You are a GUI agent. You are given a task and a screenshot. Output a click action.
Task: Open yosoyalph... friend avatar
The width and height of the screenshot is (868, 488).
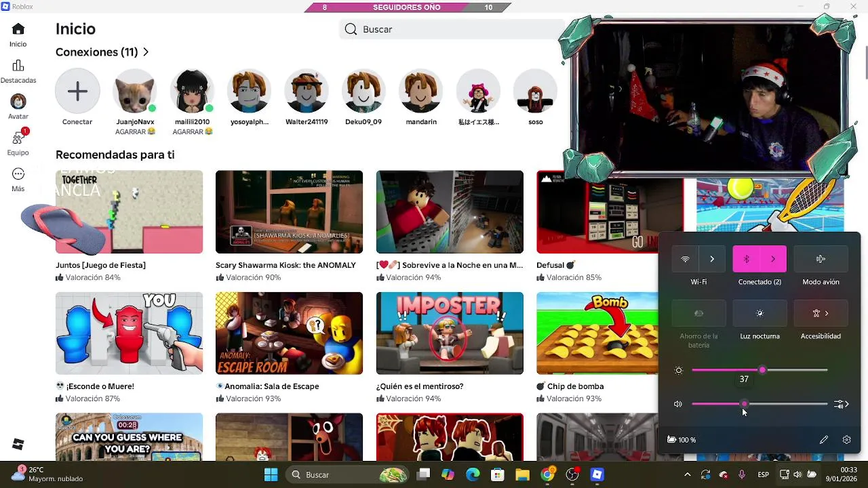click(x=249, y=91)
